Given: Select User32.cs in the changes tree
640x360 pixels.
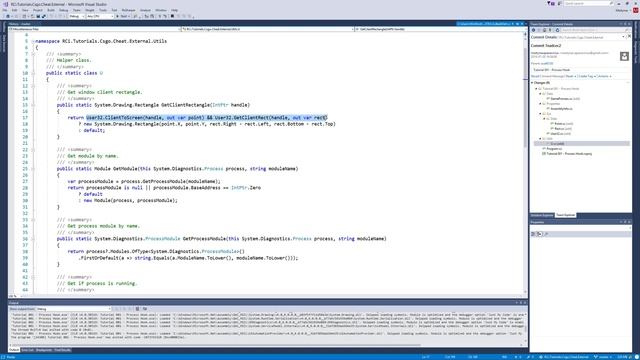Looking at the screenshot, I should click(x=560, y=134).
